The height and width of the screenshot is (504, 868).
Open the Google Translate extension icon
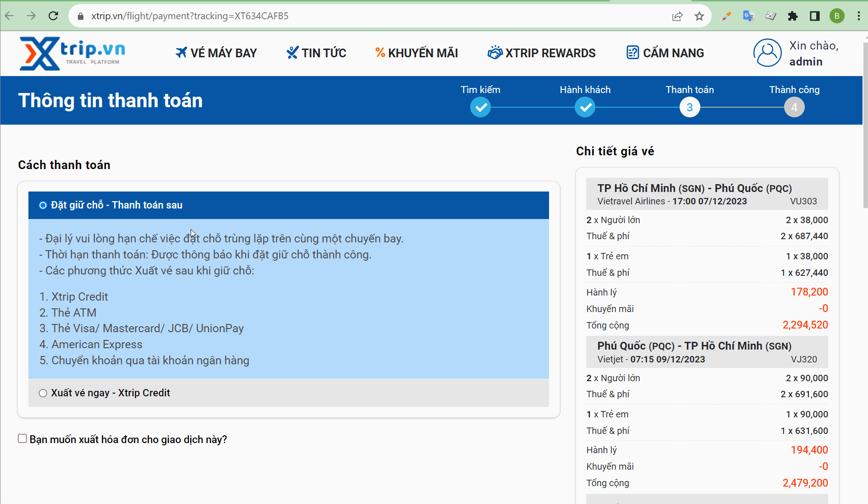(748, 16)
